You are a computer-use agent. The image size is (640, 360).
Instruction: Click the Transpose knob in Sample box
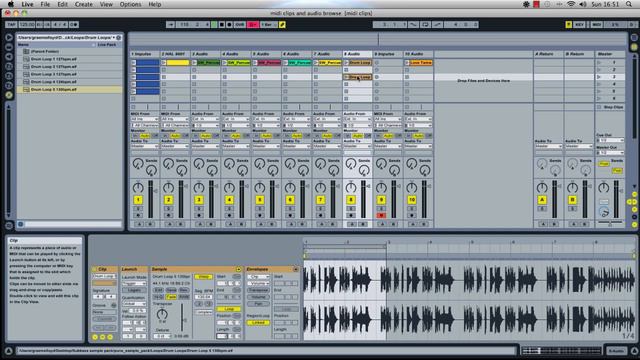162,314
